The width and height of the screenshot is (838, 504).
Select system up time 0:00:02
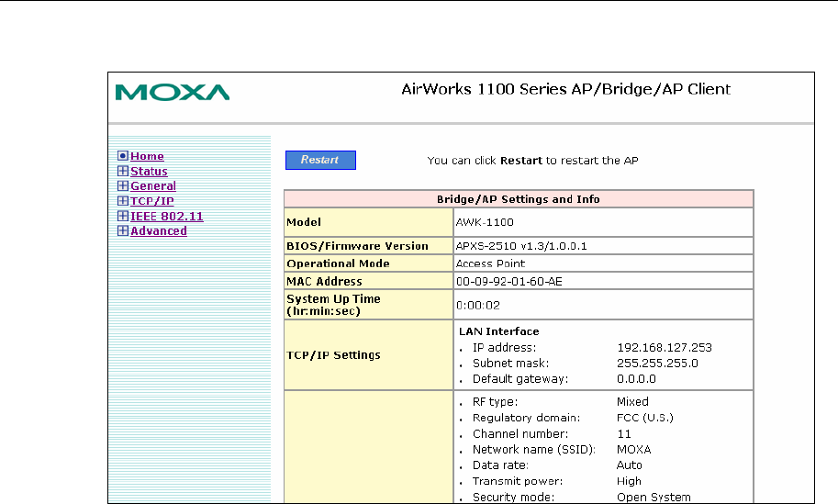[478, 305]
